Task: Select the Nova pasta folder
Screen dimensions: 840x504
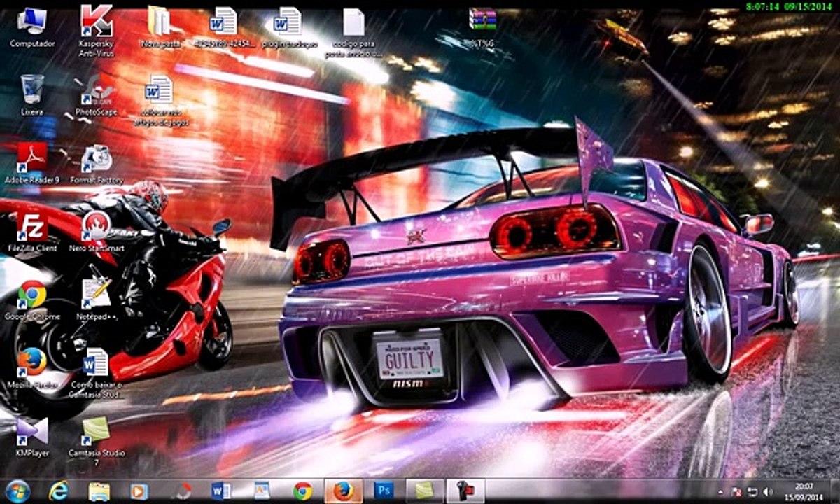Action: click(160, 27)
